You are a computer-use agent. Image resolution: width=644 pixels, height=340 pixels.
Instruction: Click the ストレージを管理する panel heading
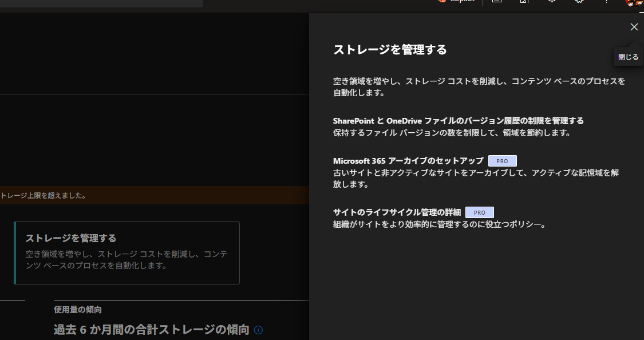click(390, 50)
